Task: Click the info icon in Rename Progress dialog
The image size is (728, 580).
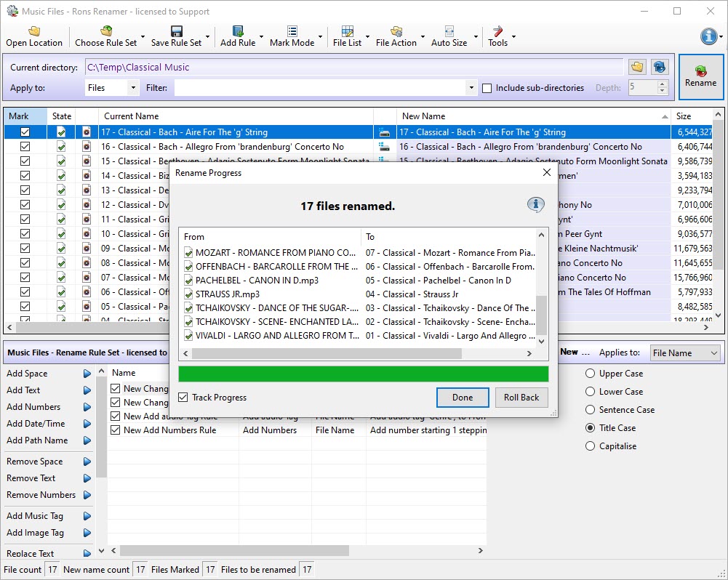Action: click(x=535, y=205)
